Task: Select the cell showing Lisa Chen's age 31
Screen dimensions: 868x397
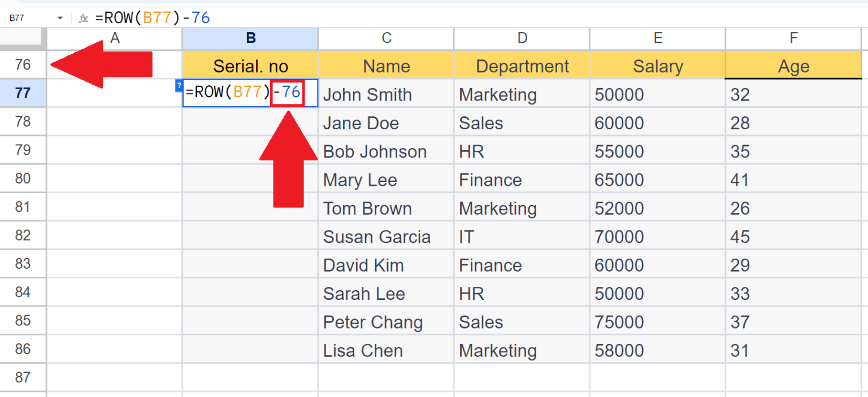Action: (793, 350)
